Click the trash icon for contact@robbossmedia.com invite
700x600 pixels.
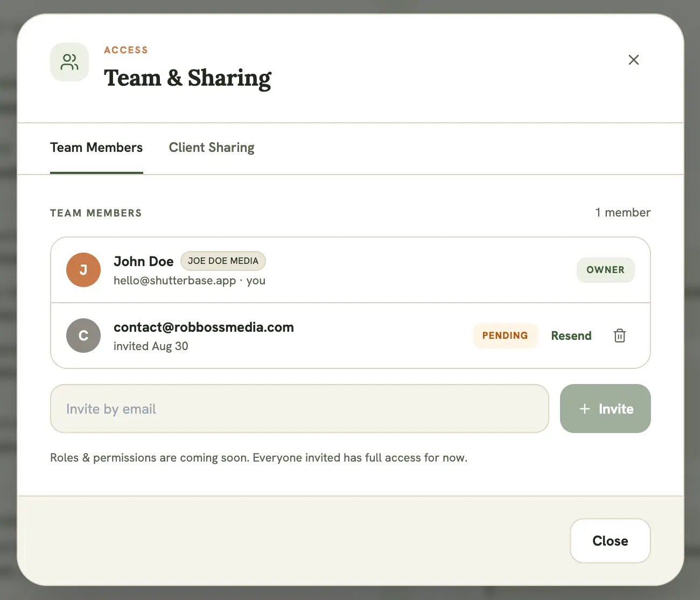[620, 336]
